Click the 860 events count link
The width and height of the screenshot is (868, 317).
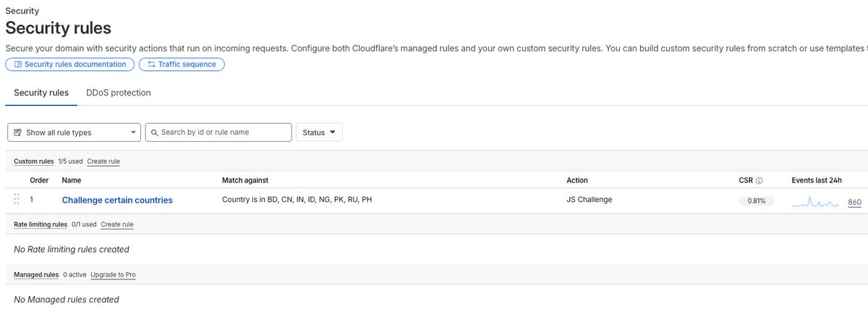click(x=854, y=203)
